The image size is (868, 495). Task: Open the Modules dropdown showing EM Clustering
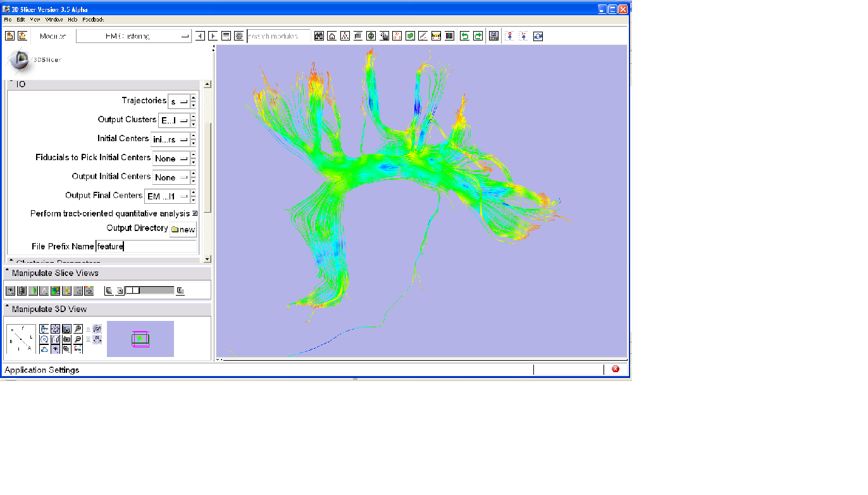pyautogui.click(x=133, y=36)
